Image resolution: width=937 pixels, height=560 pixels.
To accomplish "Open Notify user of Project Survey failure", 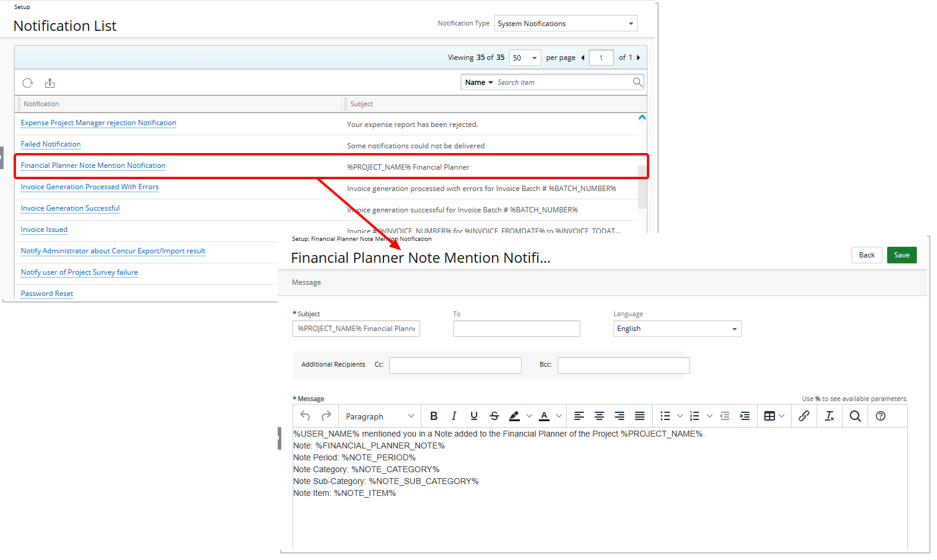I will click(80, 272).
